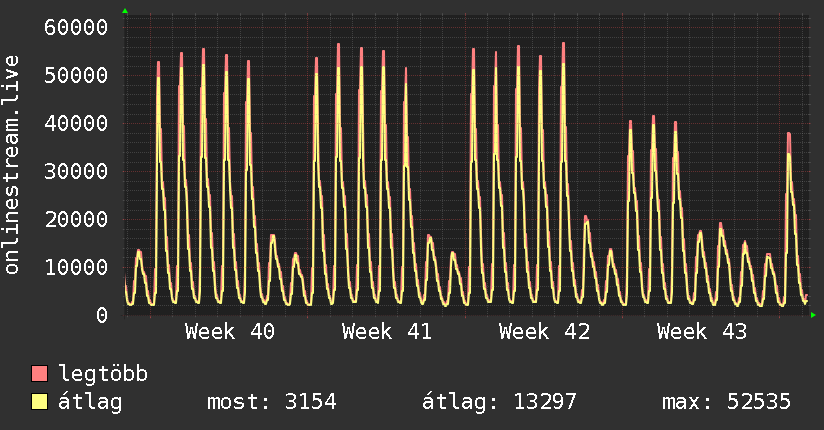Click the yellow átlag legend swatch
Viewport: 824px width, 430px height.
tap(39, 402)
